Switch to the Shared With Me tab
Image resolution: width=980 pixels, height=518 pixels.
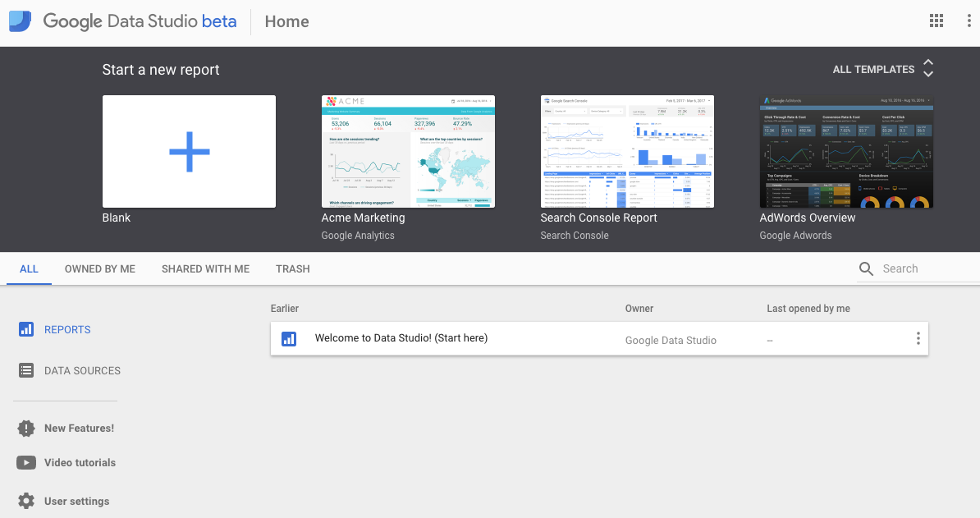(x=205, y=268)
